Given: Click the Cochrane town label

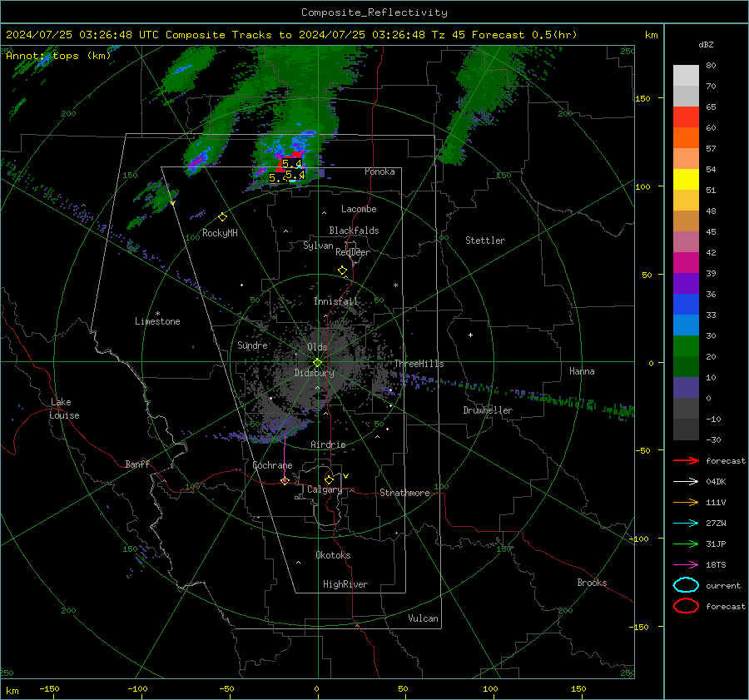Looking at the screenshot, I should (272, 465).
